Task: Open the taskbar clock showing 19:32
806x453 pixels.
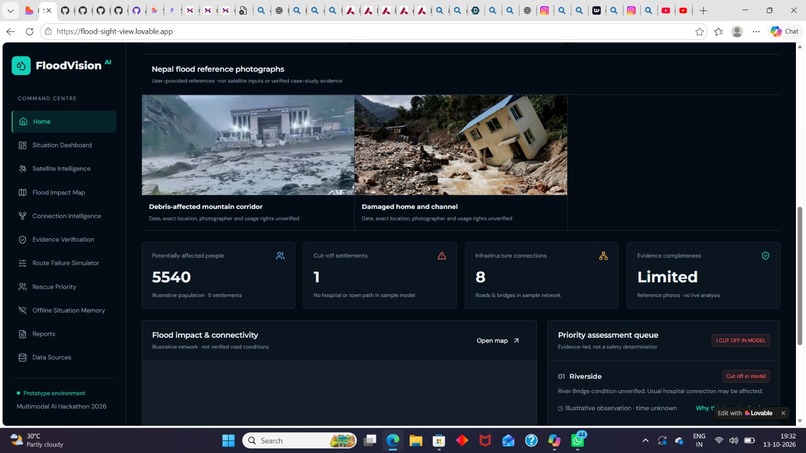Action: click(x=782, y=441)
